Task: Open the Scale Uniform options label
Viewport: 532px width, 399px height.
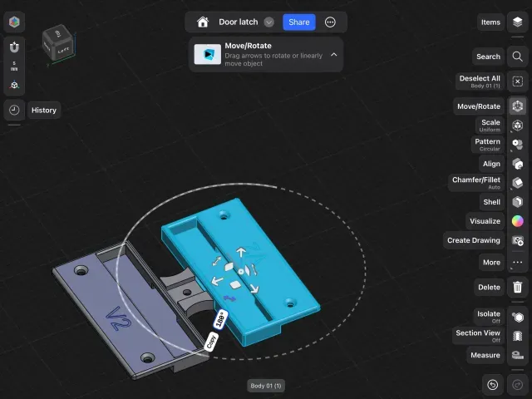Action: [x=490, y=126]
